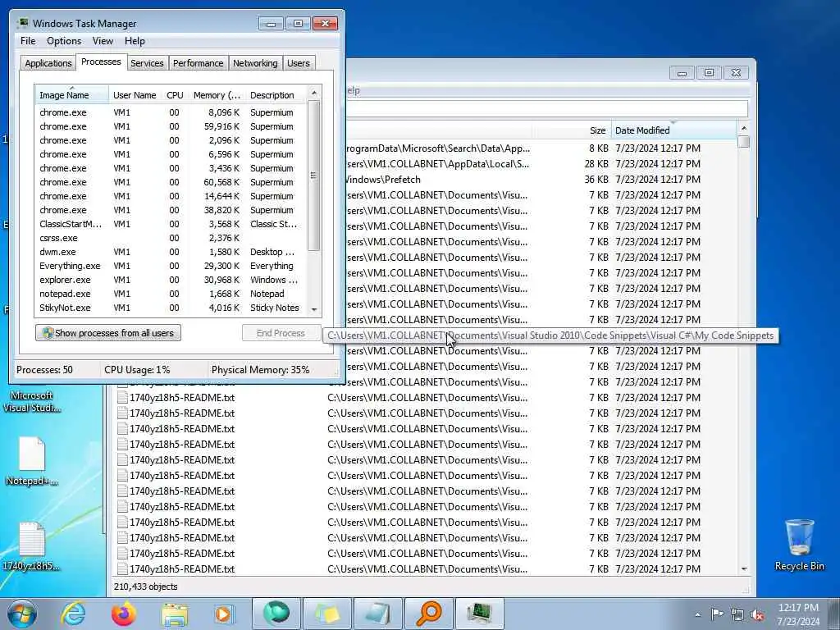Select Microsoft Visual Studio desktop shortcut
840x630 pixels.
[32, 401]
